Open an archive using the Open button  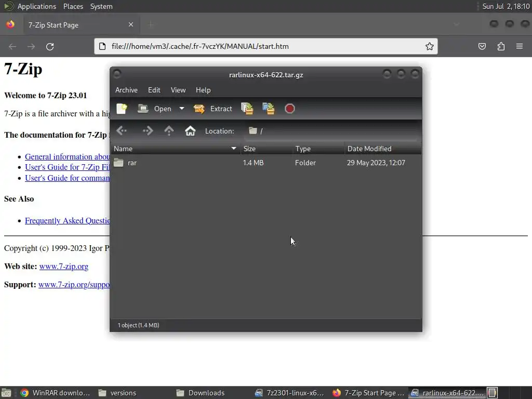[154, 109]
